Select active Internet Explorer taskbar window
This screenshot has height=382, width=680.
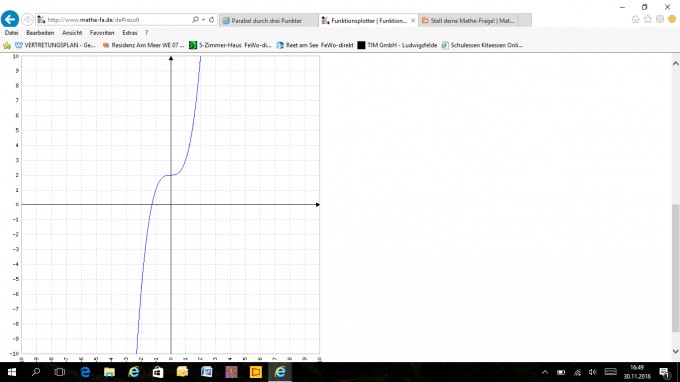(x=280, y=372)
